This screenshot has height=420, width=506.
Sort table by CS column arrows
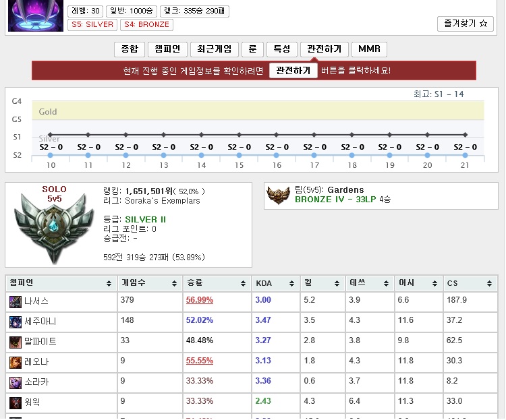489,284
